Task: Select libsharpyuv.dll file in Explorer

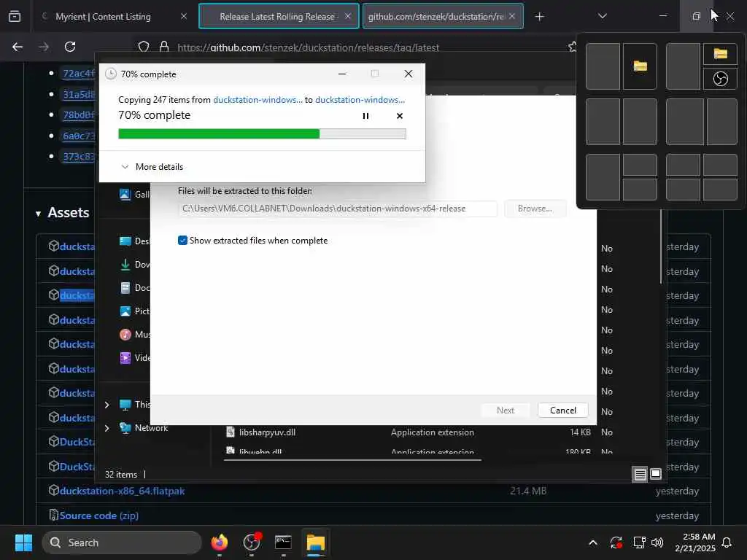Action: [267, 432]
